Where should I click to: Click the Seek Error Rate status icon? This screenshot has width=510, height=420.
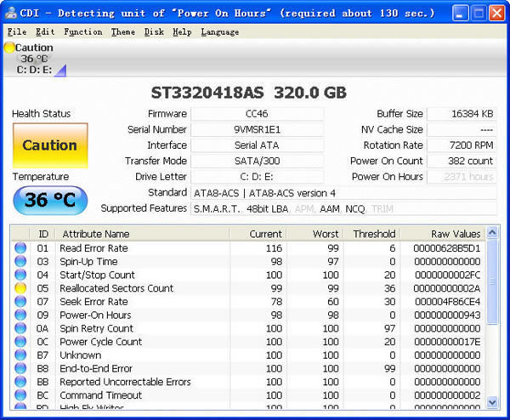[x=20, y=302]
